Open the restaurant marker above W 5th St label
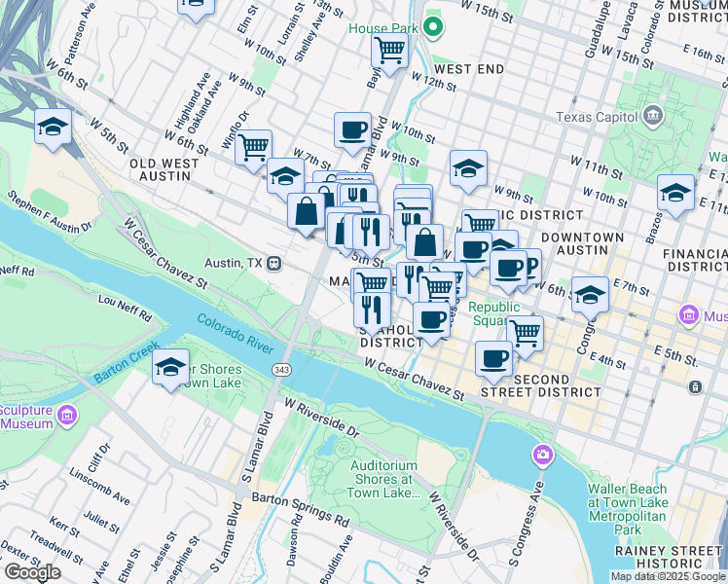728x584 pixels. 371,232
